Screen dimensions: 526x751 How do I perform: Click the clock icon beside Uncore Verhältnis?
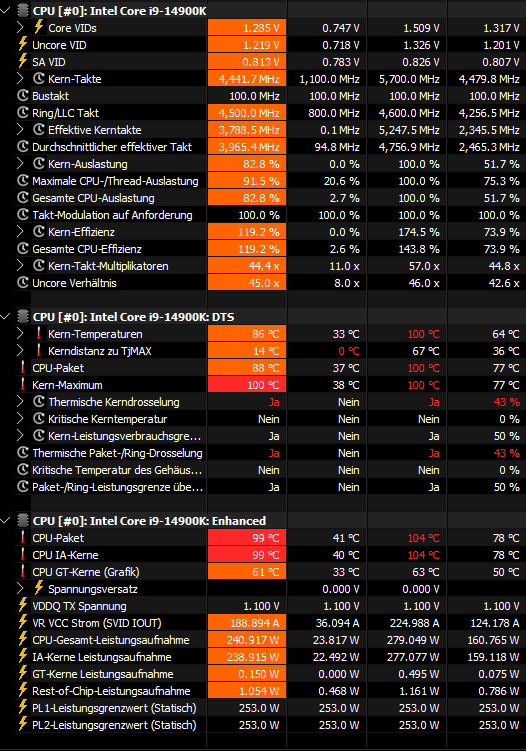23,283
